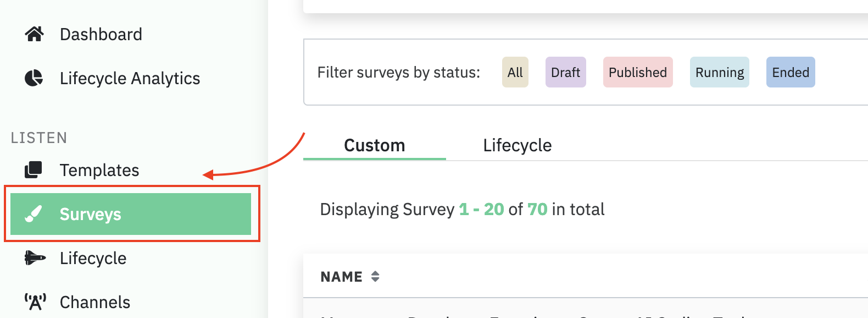Filter surveys by All status
The height and width of the screenshot is (318, 868).
click(x=515, y=72)
